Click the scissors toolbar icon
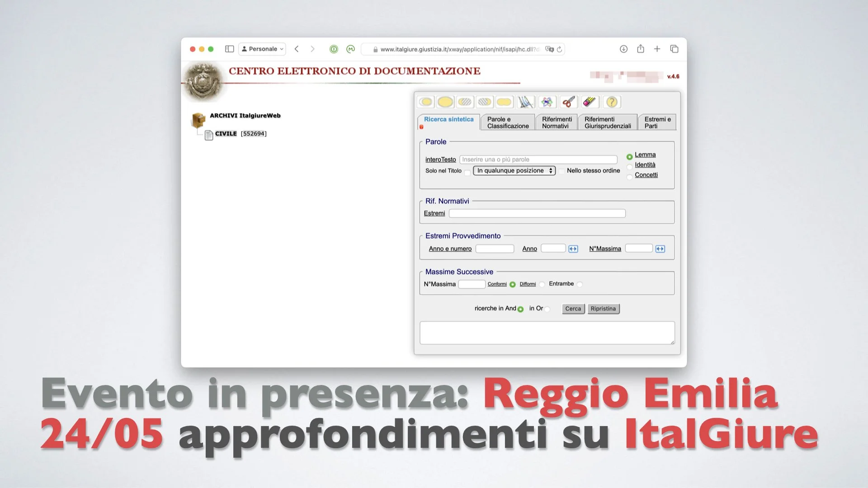This screenshot has width=868, height=488. click(568, 102)
